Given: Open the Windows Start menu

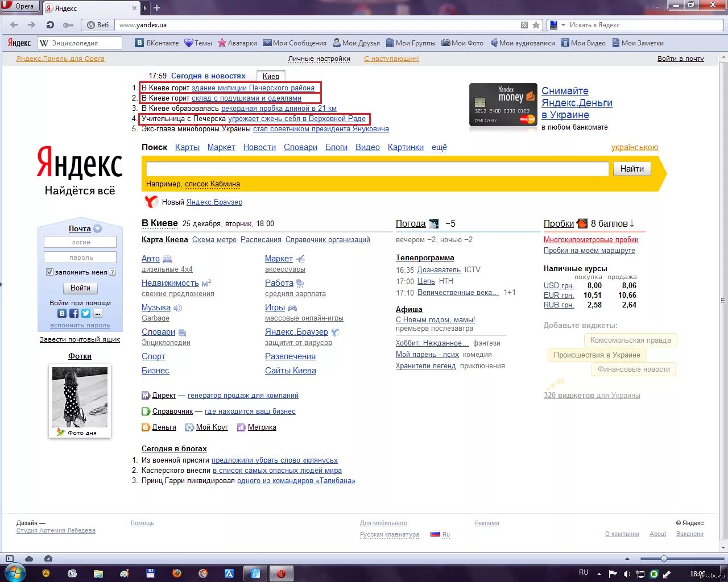Looking at the screenshot, I should pyautogui.click(x=15, y=572).
